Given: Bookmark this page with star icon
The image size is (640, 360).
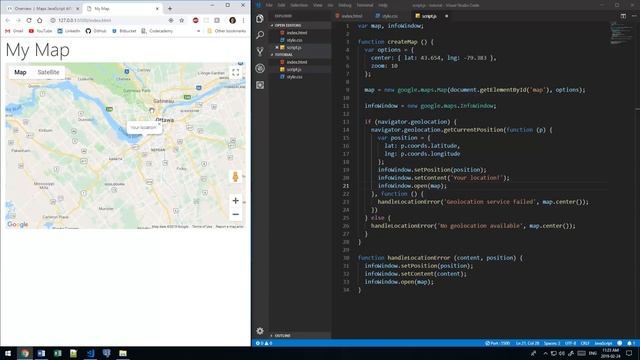Looking at the screenshot, I should click(182, 20).
